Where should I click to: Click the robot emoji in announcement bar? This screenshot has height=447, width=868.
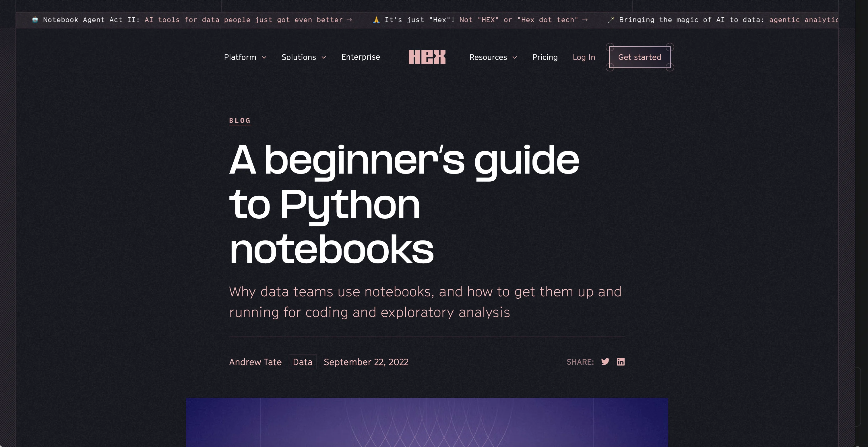[35, 20]
